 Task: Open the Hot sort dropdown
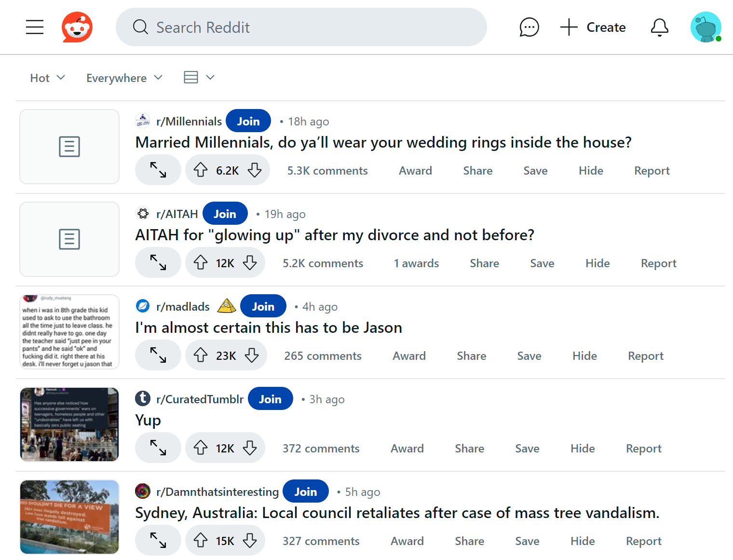coord(47,78)
